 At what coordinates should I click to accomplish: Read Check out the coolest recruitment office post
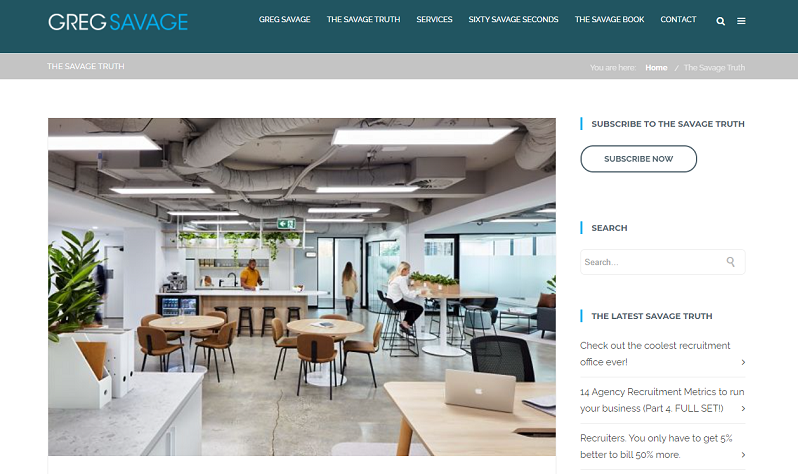pyautogui.click(x=655, y=354)
